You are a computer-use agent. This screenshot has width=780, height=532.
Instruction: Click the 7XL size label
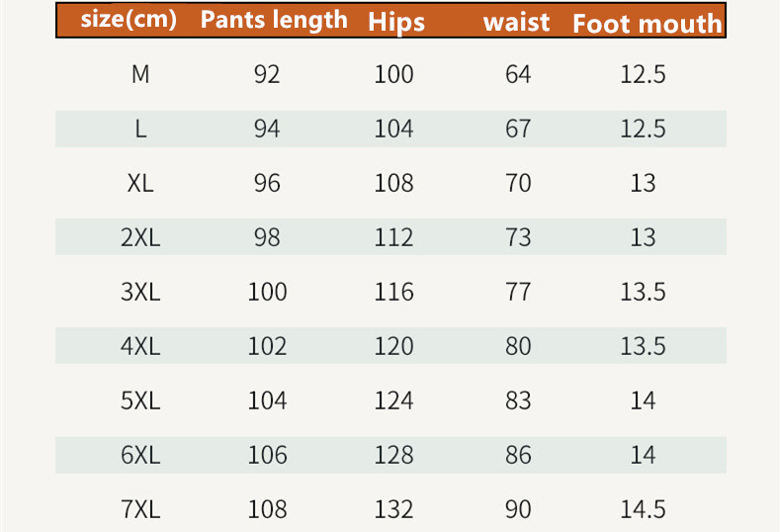[x=140, y=509]
